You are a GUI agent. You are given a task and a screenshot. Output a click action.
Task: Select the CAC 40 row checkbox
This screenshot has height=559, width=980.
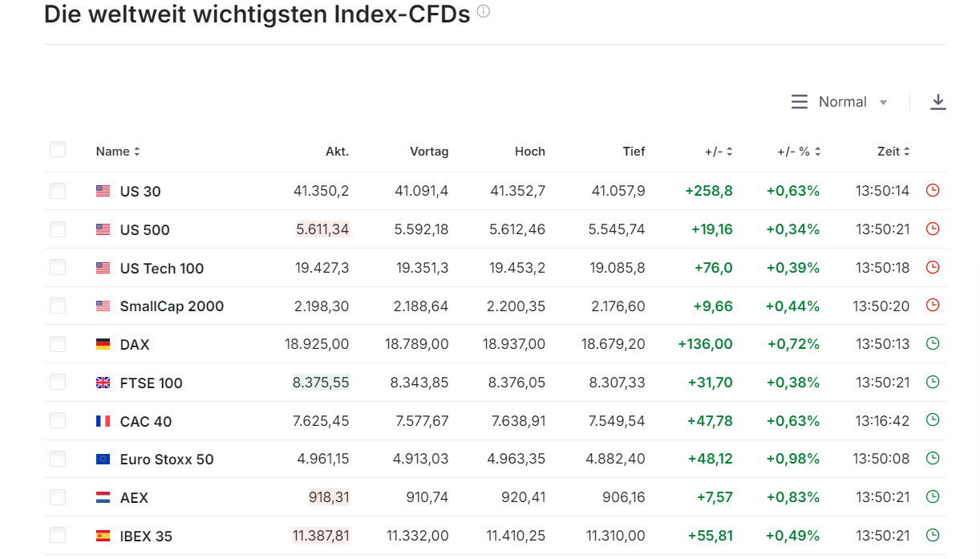pos(58,420)
